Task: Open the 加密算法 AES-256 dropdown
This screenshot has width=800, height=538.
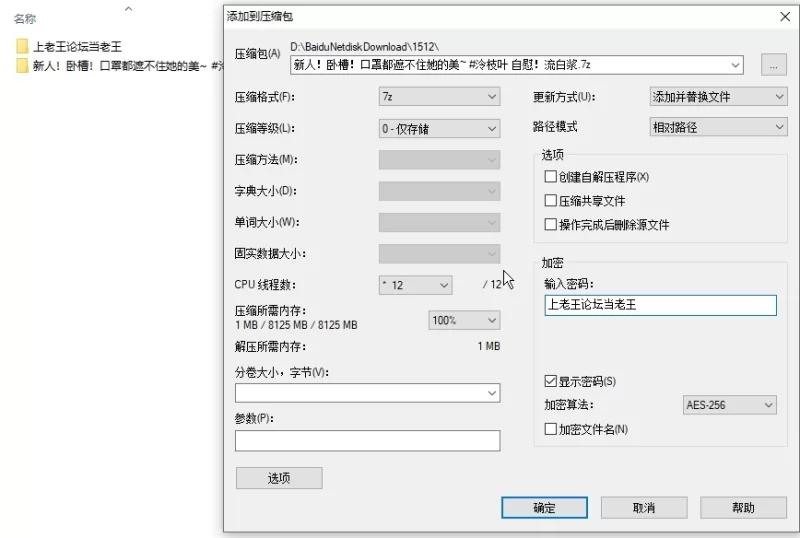Action: point(730,405)
